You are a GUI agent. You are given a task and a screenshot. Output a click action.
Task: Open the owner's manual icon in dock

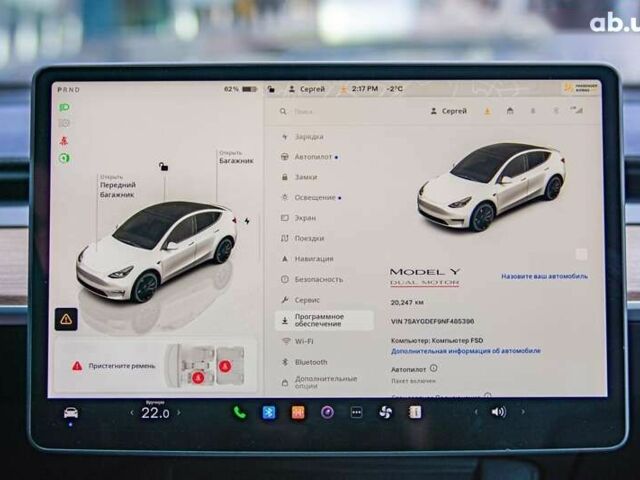(x=415, y=412)
